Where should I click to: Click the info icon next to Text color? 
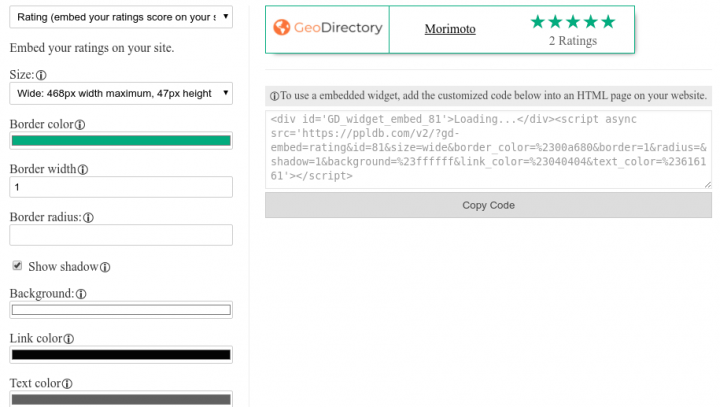click(x=67, y=384)
